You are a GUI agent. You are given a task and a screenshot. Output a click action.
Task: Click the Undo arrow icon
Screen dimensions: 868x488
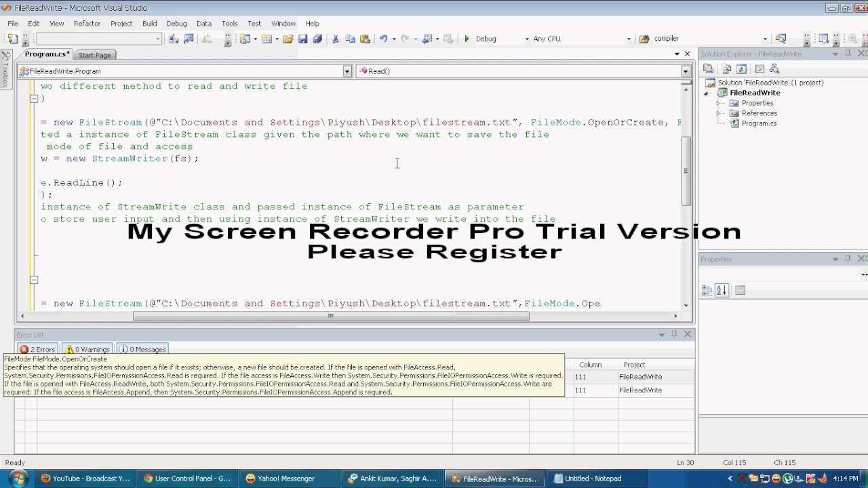[383, 39]
